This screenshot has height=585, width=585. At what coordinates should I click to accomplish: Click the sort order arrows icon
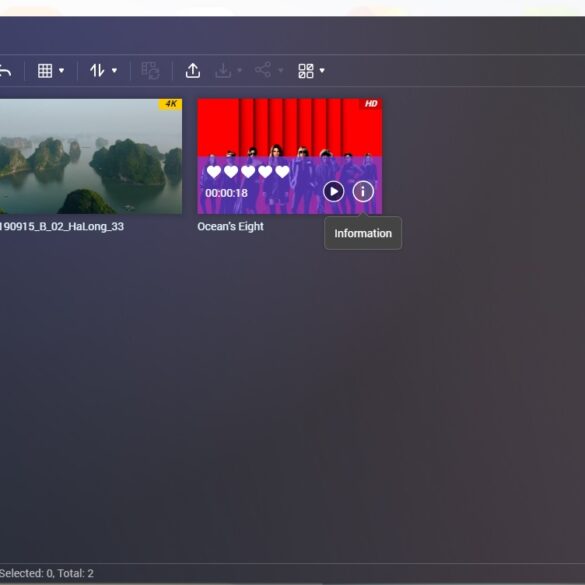coord(97,71)
